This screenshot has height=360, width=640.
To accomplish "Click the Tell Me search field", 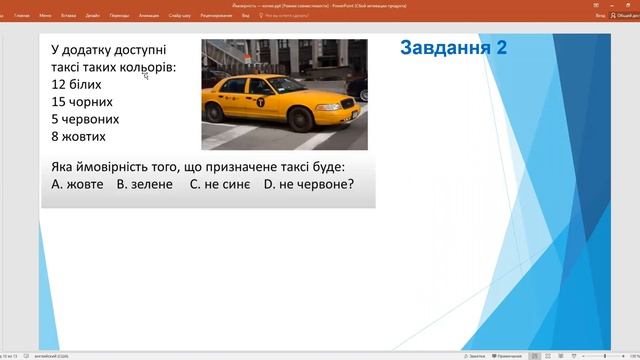I will click(x=287, y=16).
